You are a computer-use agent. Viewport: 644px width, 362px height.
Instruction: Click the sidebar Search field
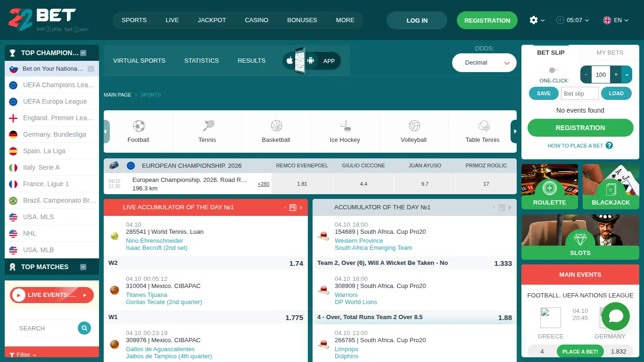pyautogui.click(x=46, y=328)
